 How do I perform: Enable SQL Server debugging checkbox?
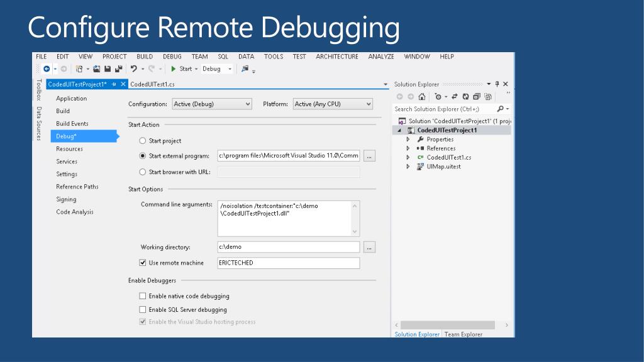click(x=143, y=309)
